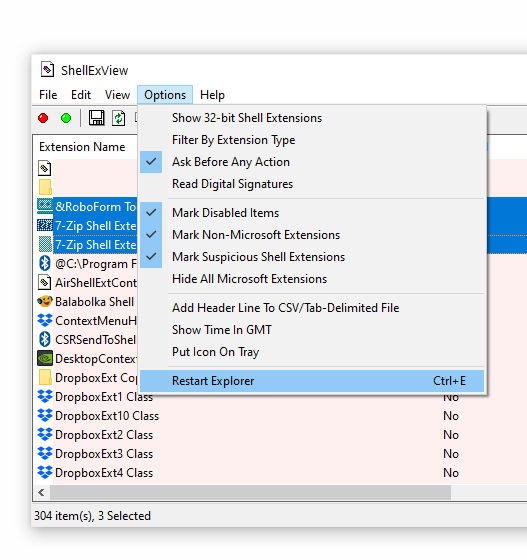
Task: Choose Restart Explorer from Options menu
Action: (312, 381)
